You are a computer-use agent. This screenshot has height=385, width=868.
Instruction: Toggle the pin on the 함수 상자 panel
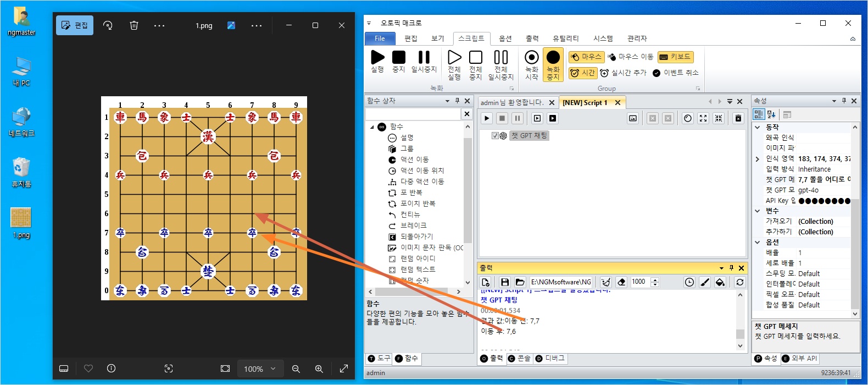(457, 101)
